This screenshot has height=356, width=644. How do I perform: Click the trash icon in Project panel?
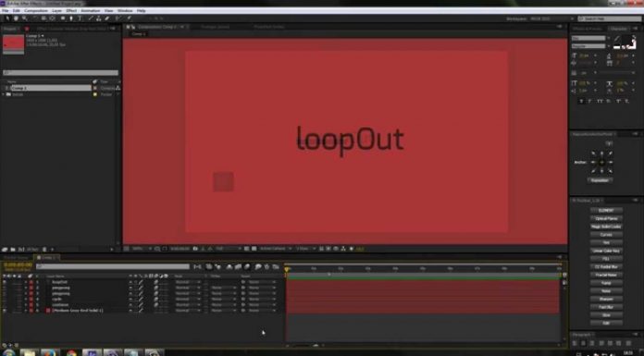44,250
